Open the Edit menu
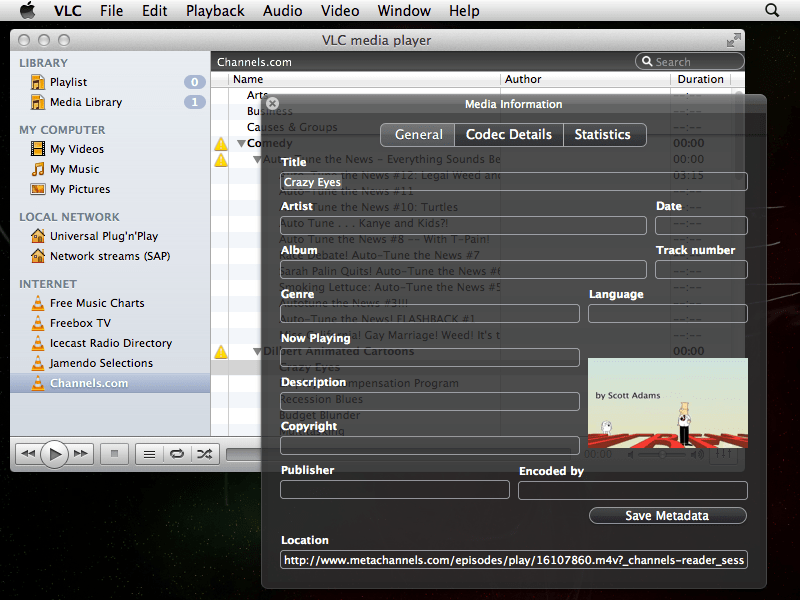The height and width of the screenshot is (600, 800). coord(155,11)
